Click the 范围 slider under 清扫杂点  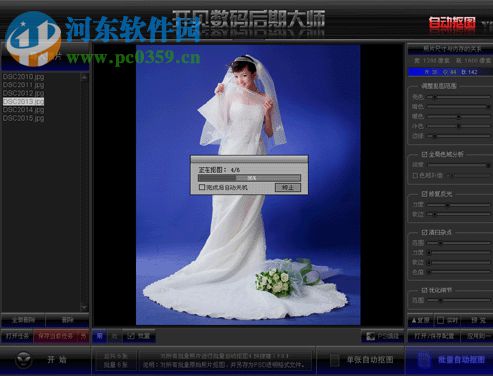coord(459,243)
